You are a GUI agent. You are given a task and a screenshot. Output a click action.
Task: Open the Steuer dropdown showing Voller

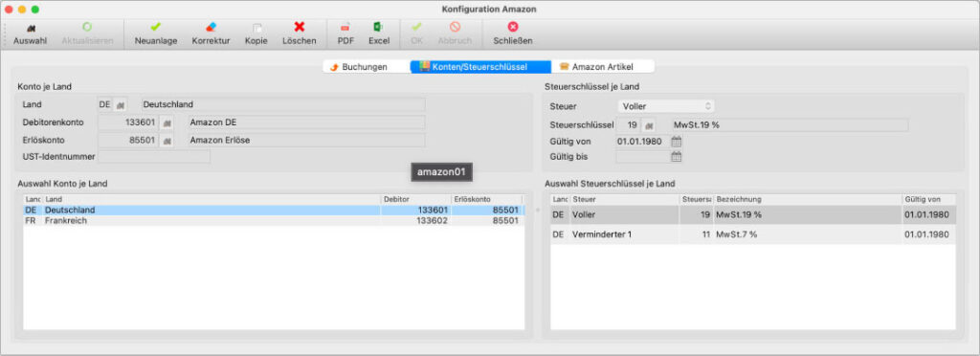pos(666,106)
